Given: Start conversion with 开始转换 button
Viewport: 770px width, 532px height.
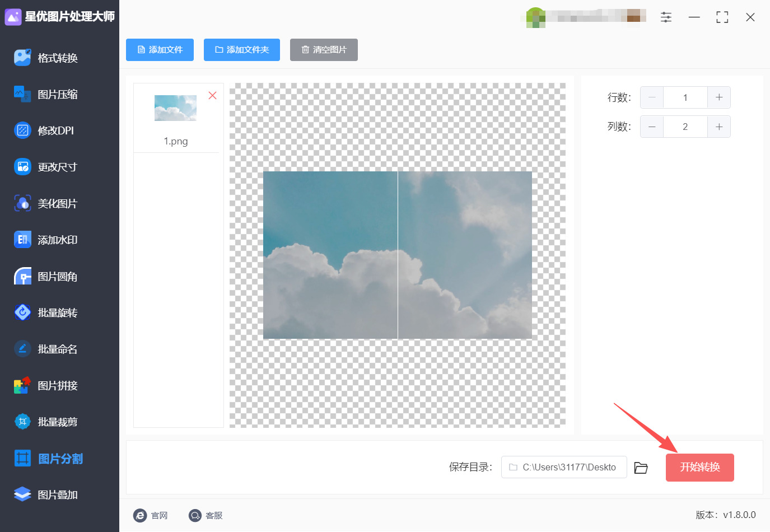Looking at the screenshot, I should tap(700, 468).
